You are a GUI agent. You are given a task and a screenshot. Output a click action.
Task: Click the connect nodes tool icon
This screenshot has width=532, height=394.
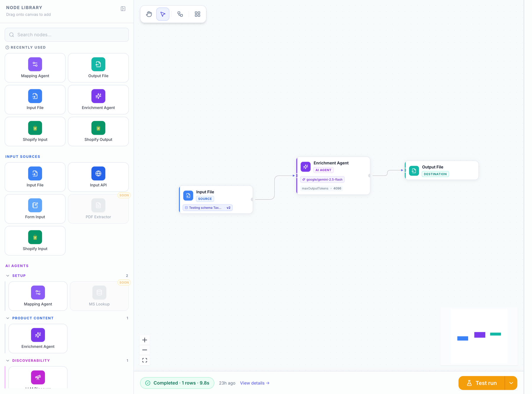click(180, 14)
